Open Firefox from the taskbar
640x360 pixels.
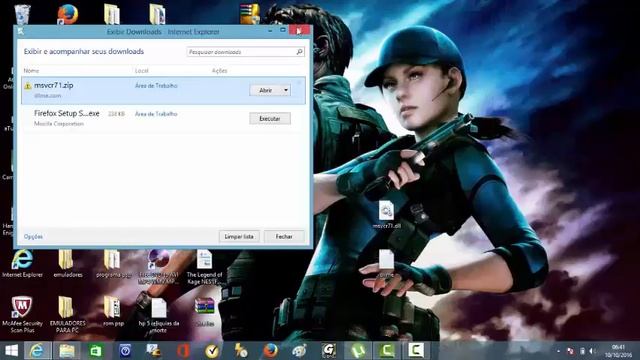tap(270, 351)
